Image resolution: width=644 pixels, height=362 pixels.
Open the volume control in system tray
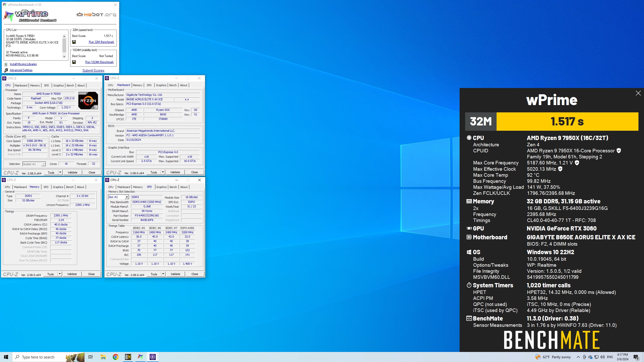(602, 357)
